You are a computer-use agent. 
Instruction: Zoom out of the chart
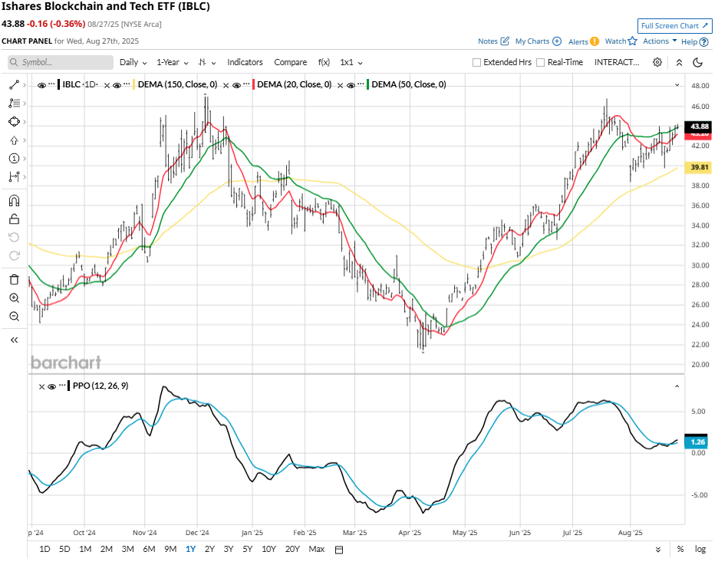pos(14,317)
